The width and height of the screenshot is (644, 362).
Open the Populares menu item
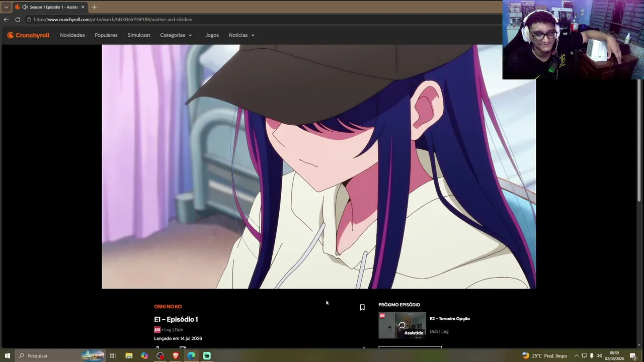tap(106, 35)
